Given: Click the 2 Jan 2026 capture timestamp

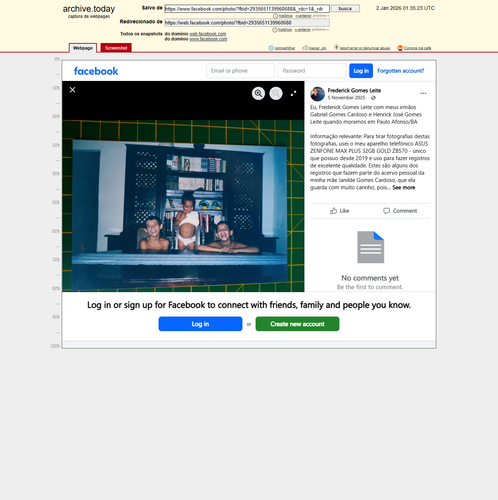Looking at the screenshot, I should pos(405,8).
